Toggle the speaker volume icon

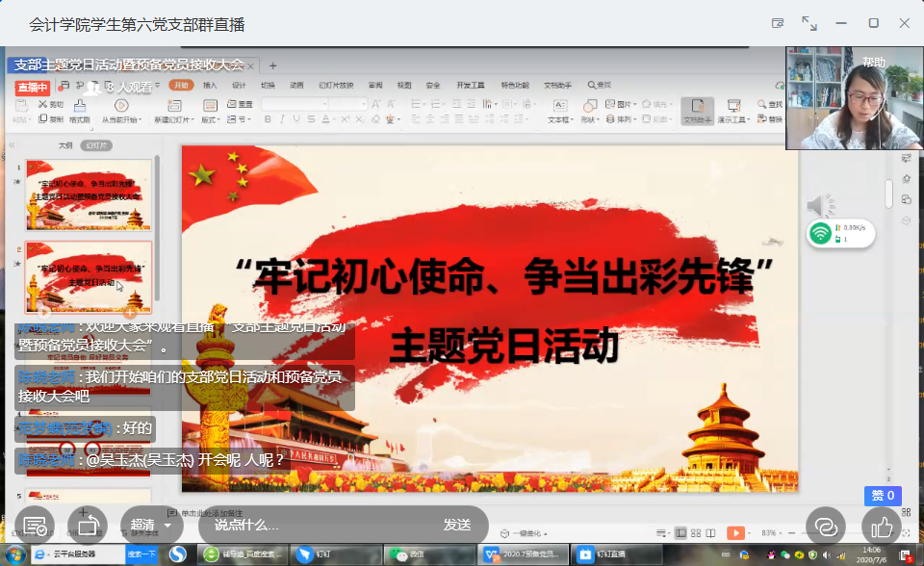point(819,205)
